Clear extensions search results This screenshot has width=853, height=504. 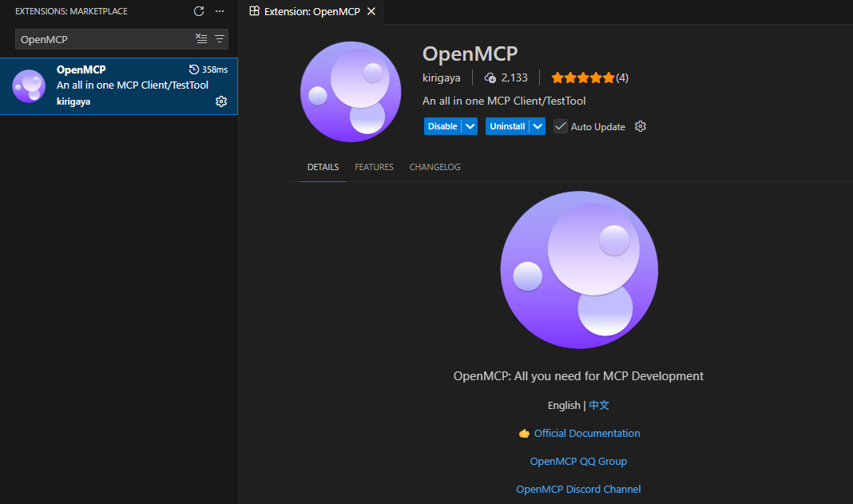coord(201,38)
